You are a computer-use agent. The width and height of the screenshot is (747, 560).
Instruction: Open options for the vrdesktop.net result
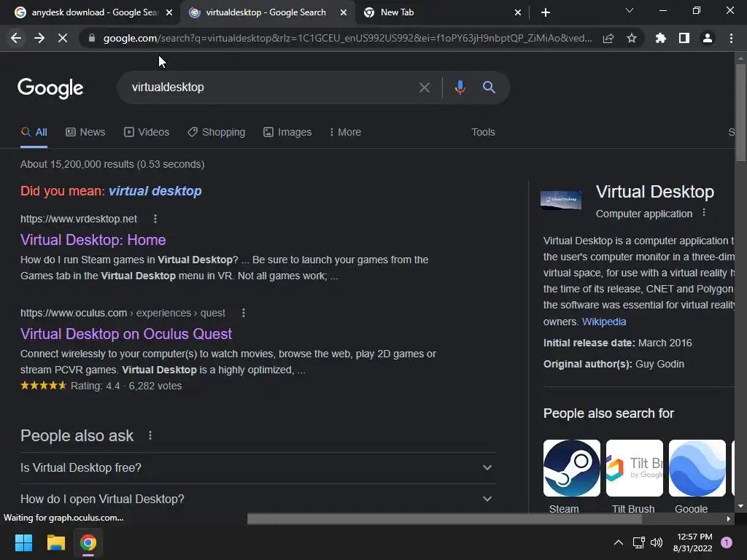[x=155, y=219]
